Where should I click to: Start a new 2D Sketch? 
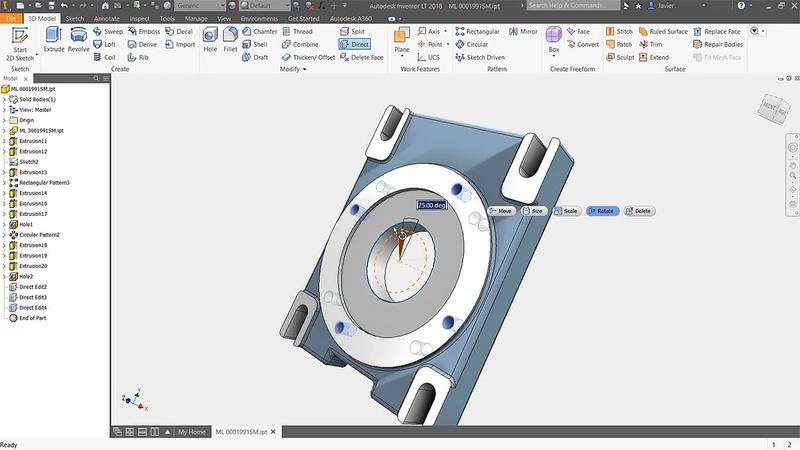(19, 44)
